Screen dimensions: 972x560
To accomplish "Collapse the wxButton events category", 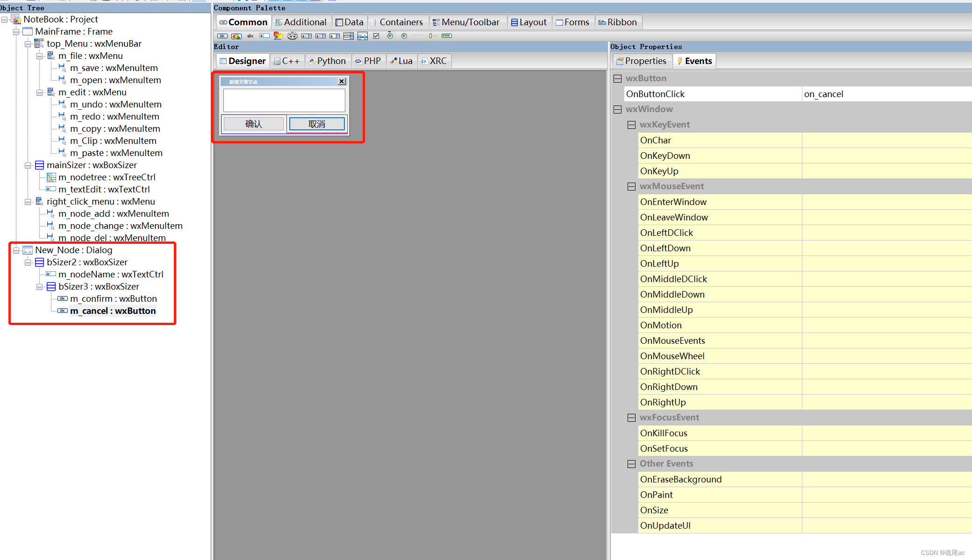I will pyautogui.click(x=617, y=78).
